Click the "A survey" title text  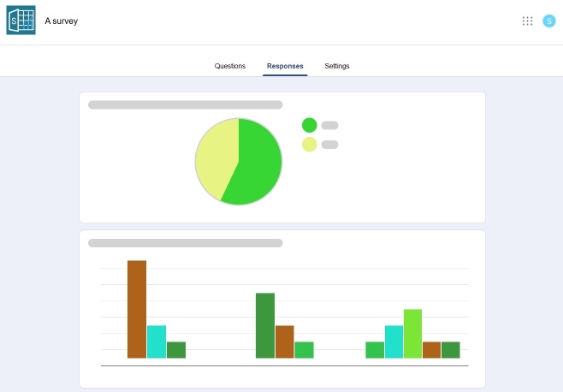coord(62,21)
